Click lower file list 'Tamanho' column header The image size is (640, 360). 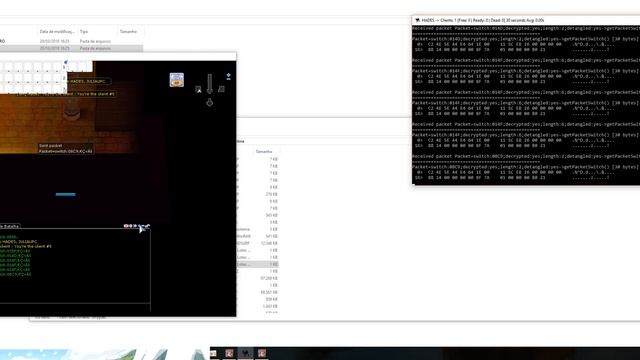point(264,151)
